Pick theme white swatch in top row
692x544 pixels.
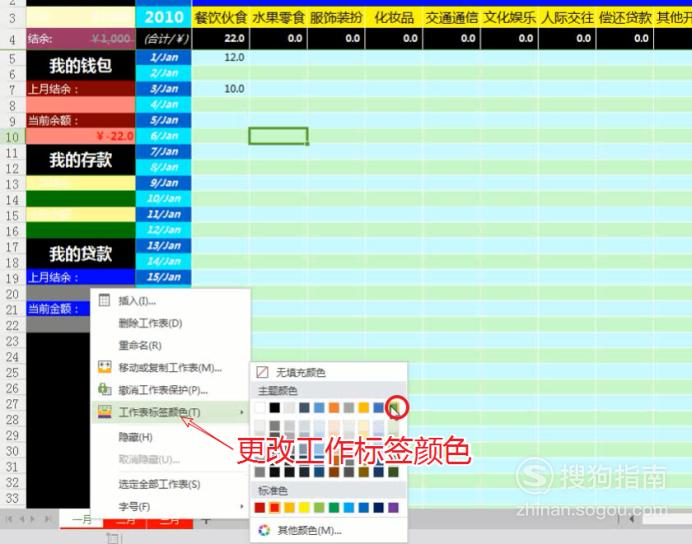[x=260, y=407]
